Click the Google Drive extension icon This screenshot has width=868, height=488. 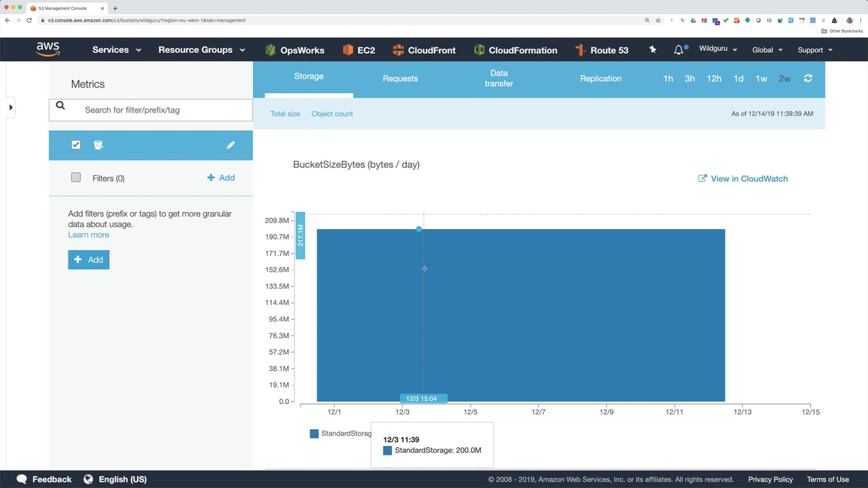click(x=693, y=20)
